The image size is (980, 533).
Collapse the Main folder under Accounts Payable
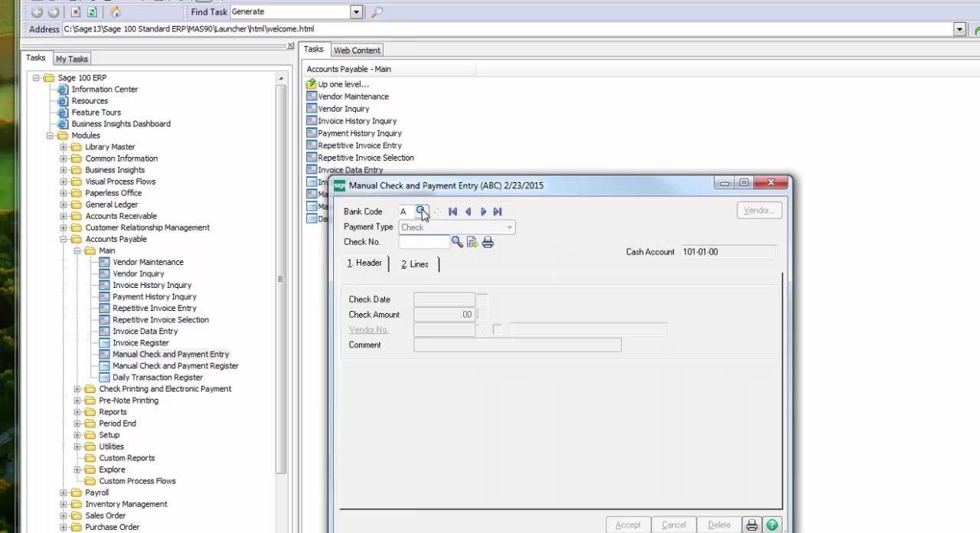(77, 250)
